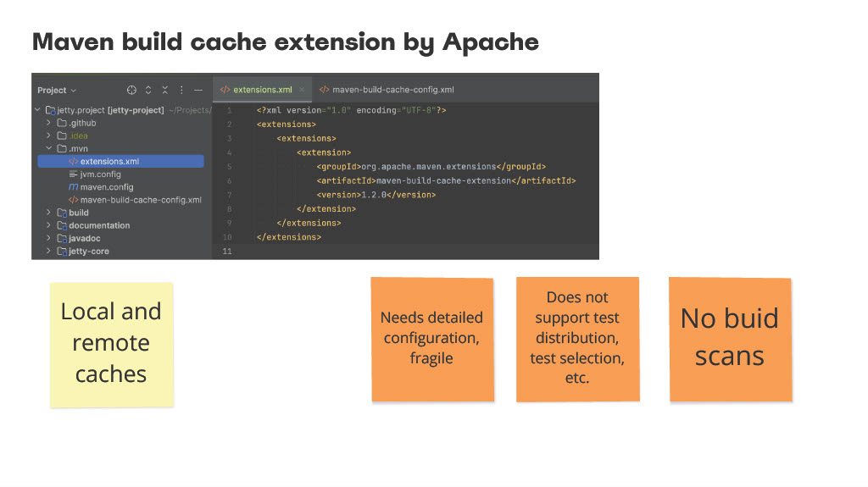
Task: Click the expand all icon in Project panel
Action: coord(148,90)
